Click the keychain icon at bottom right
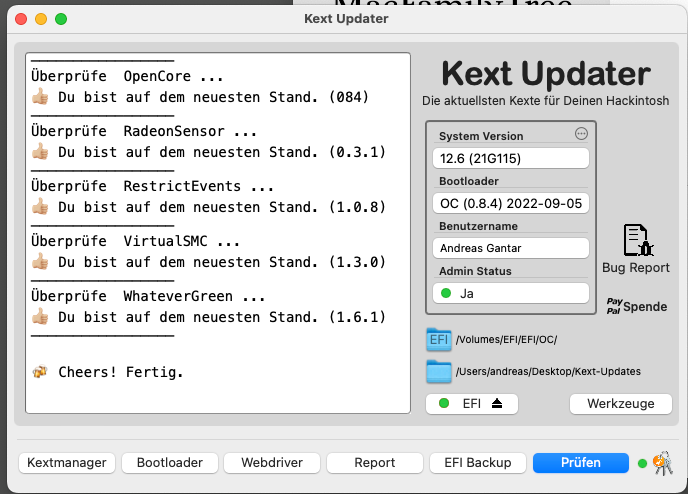688x494 pixels. click(x=662, y=463)
